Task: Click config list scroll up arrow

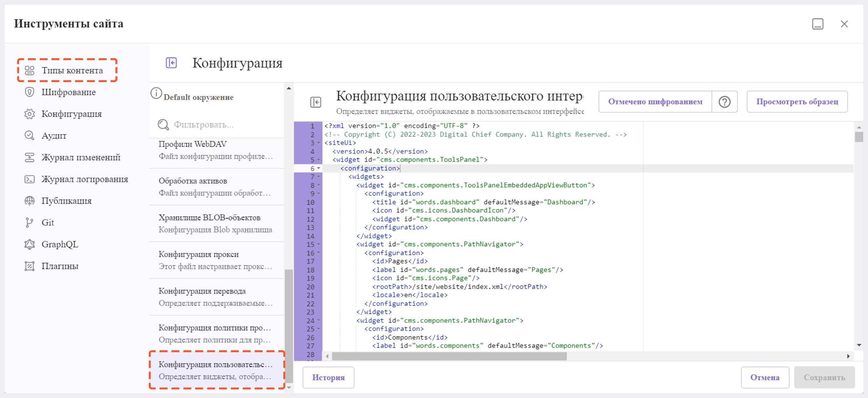Action: [289, 88]
